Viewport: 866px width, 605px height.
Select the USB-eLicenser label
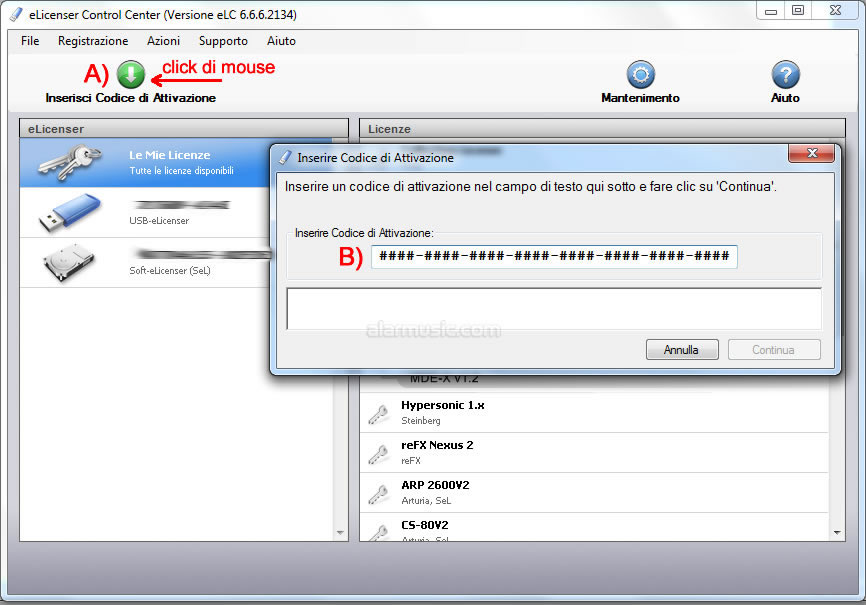[159, 220]
